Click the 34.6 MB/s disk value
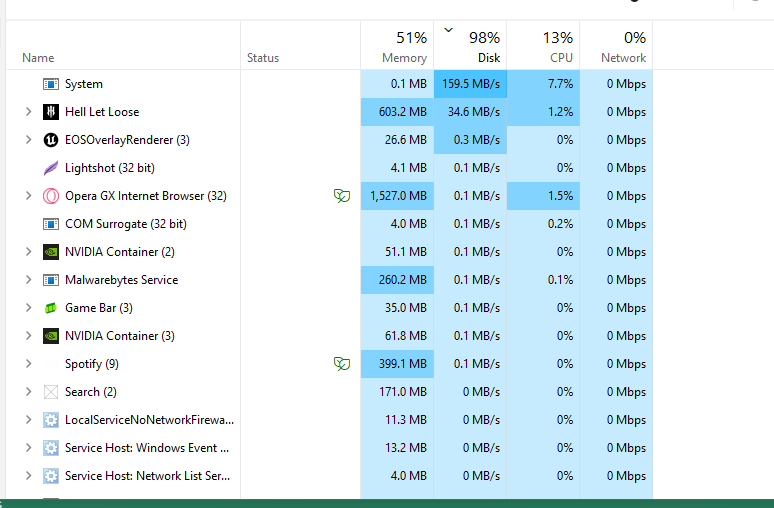Viewport: 774px width, 508px height. (474, 112)
